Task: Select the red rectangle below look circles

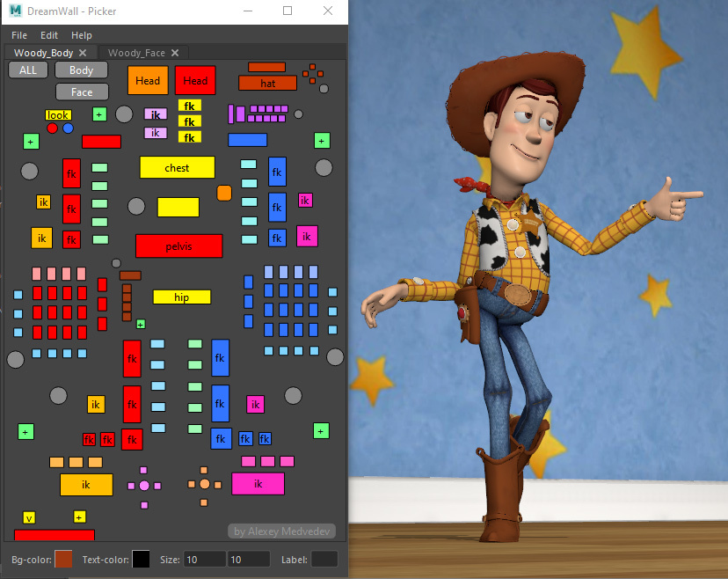Action: point(101,142)
